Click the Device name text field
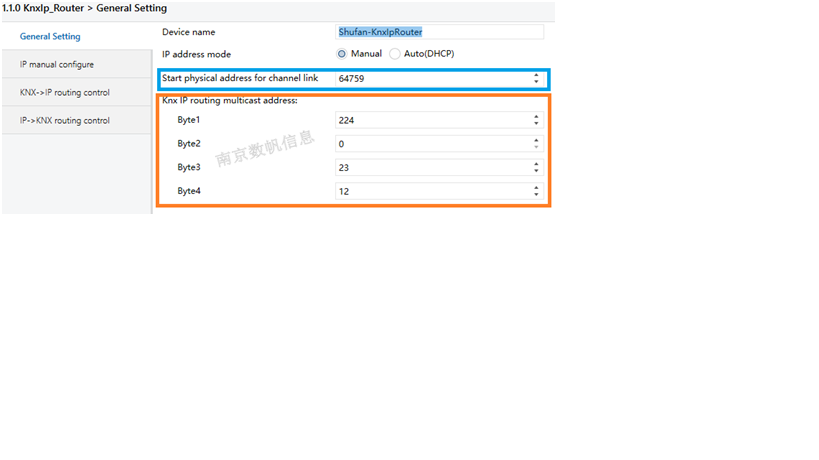Screen dimensions: 819x460 (440, 32)
